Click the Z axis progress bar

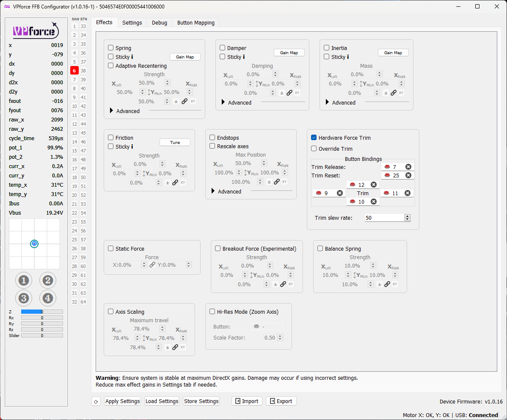[x=42, y=312]
